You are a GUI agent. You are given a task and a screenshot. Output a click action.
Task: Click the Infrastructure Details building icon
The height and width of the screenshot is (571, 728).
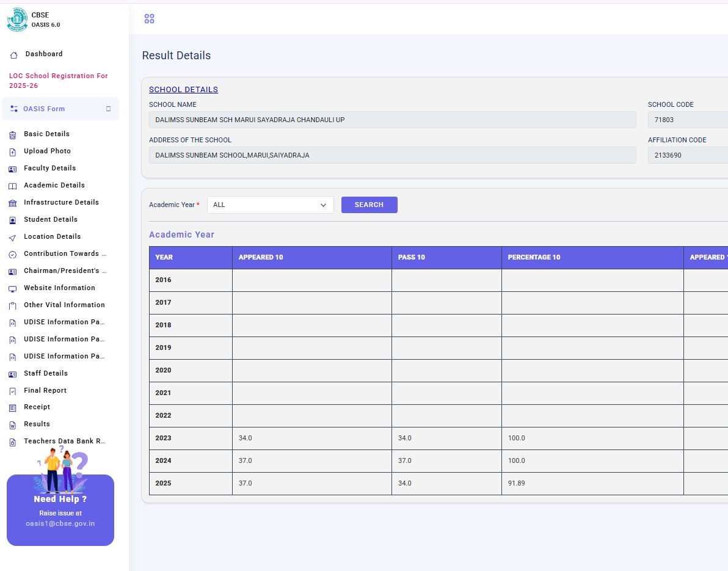pos(12,203)
